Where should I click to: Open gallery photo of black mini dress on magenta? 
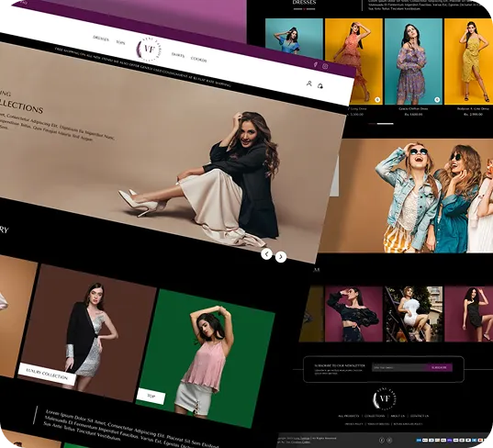[x=468, y=314]
